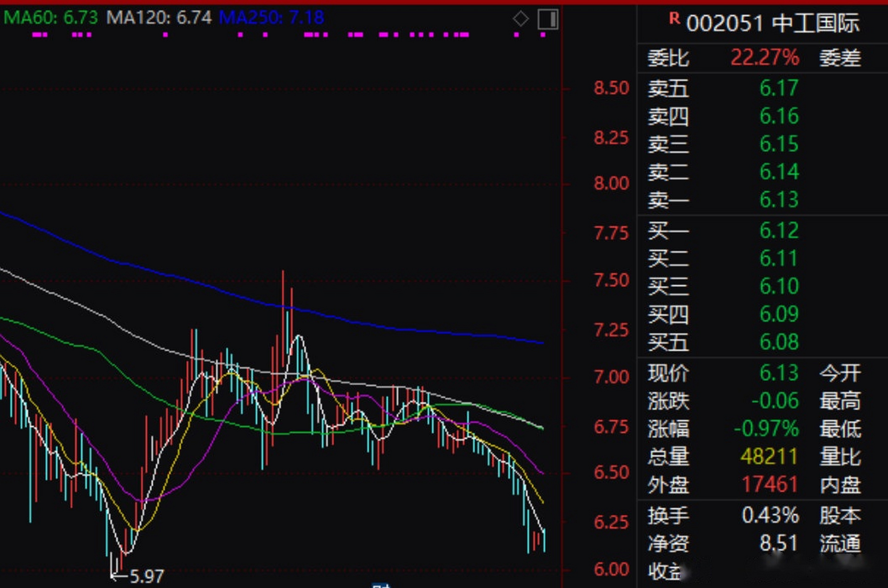Click the 量比 label
The height and width of the screenshot is (588, 888).
[840, 457]
